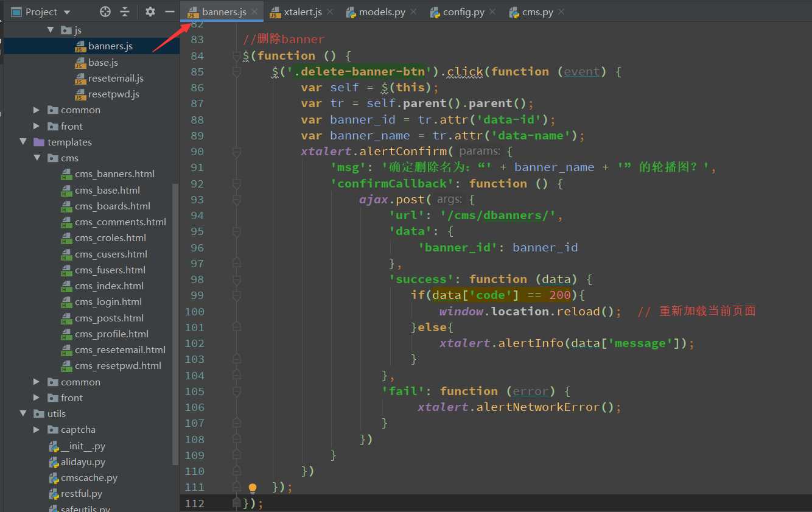Open cms_banners.html in the tree

[114, 174]
